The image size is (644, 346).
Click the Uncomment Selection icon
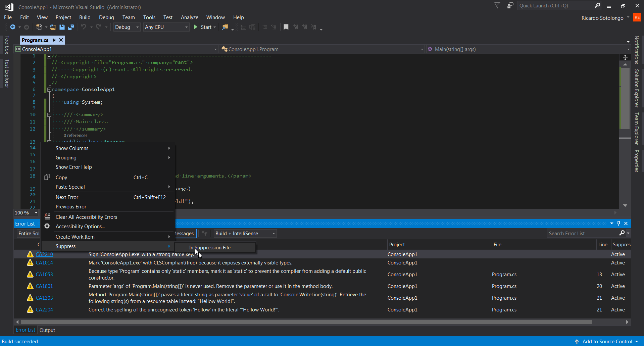(252, 27)
